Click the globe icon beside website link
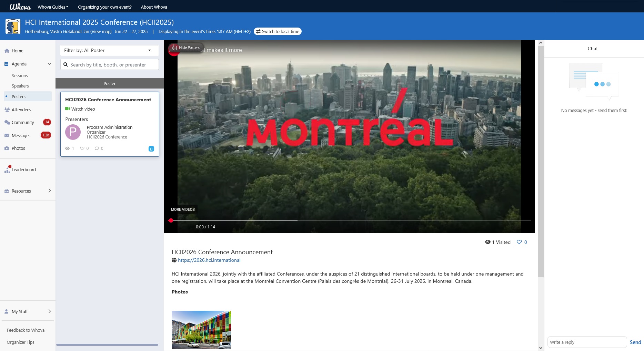Screen dimensions: 644x351 pyautogui.click(x=174, y=260)
